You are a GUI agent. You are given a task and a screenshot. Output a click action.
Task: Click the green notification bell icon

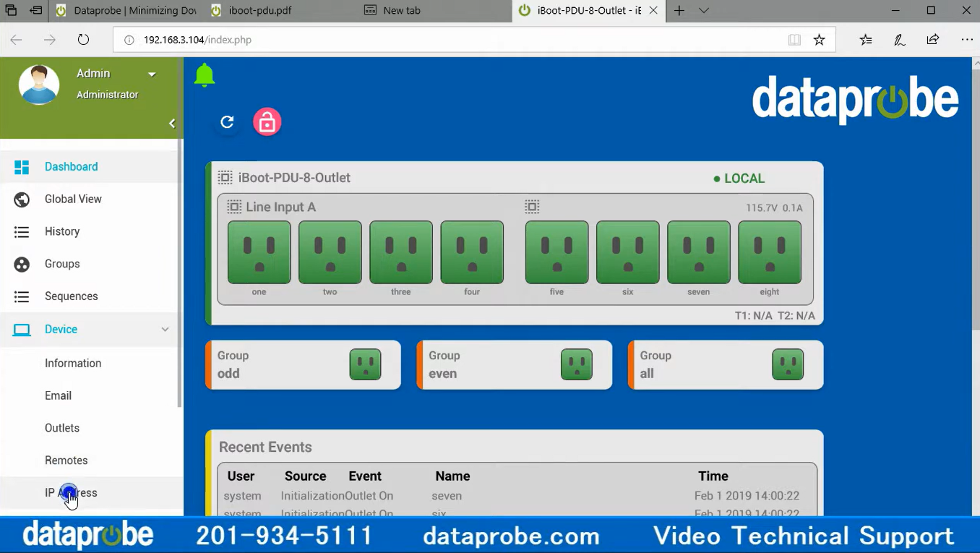pos(205,75)
